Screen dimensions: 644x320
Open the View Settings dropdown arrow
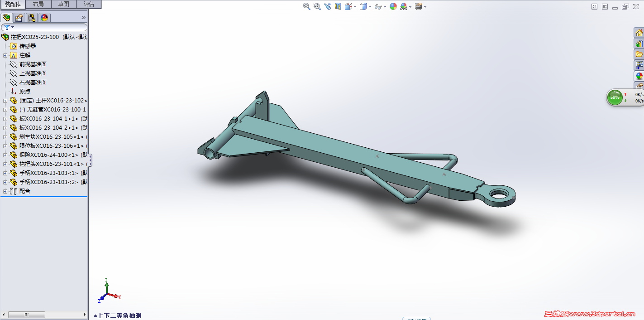click(425, 7)
